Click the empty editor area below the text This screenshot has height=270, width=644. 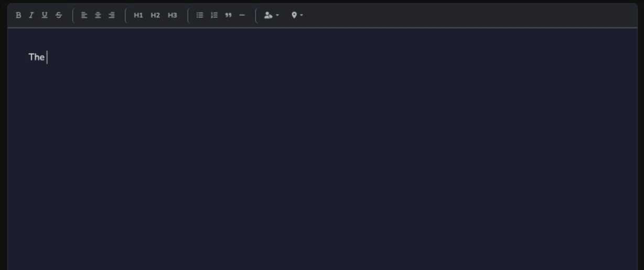pos(322,168)
